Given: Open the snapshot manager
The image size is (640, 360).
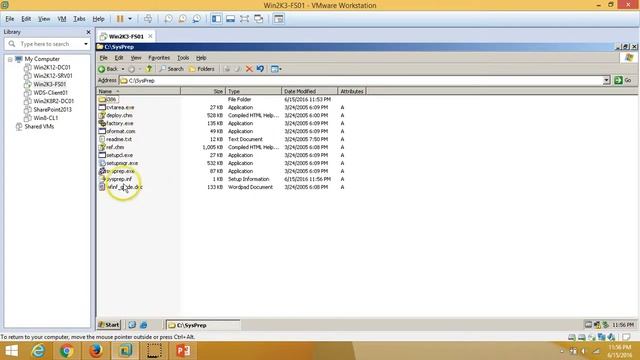Looking at the screenshot, I should [x=196, y=19].
